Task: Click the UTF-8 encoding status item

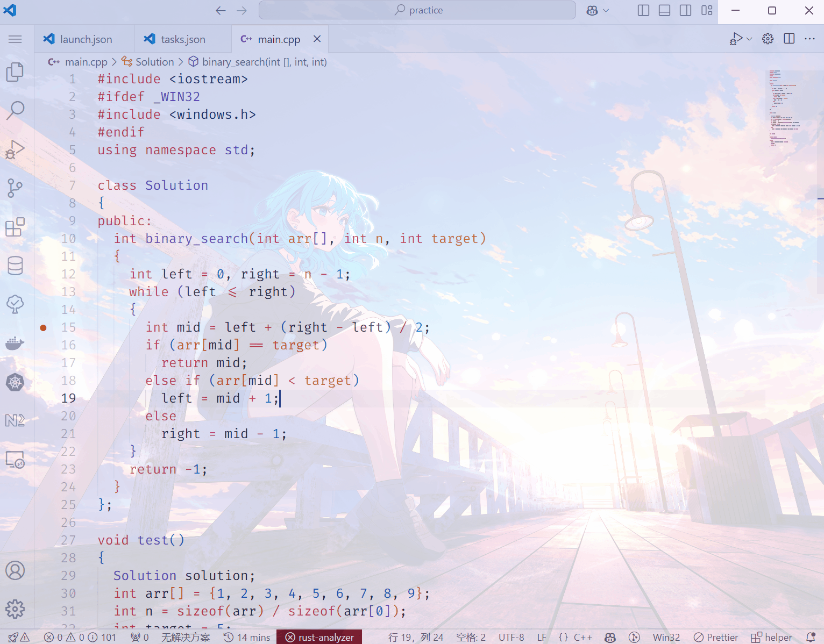Action: coord(511,637)
